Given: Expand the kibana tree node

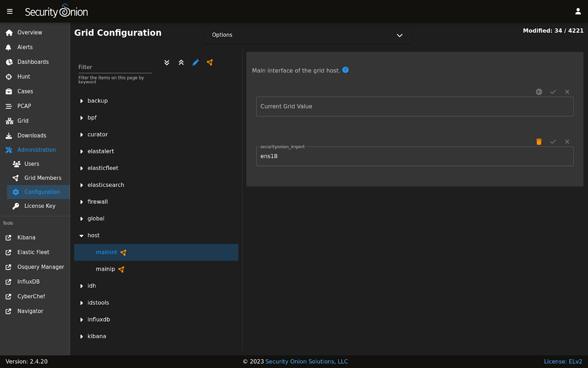Looking at the screenshot, I should coord(82,336).
